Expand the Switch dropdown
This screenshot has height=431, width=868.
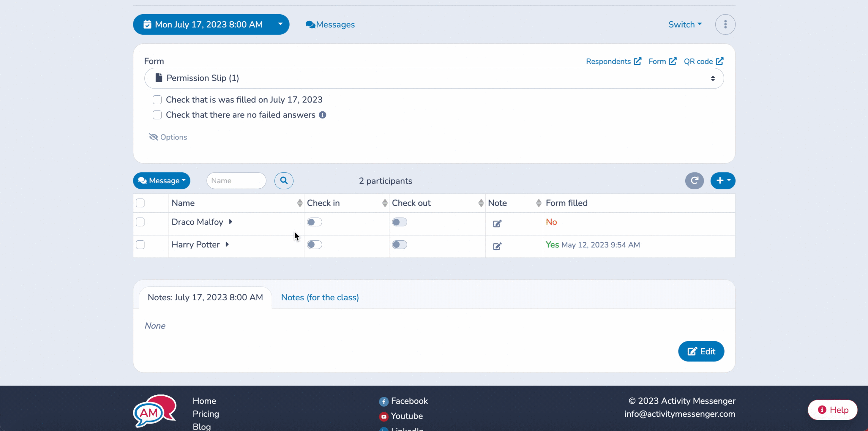click(x=685, y=24)
